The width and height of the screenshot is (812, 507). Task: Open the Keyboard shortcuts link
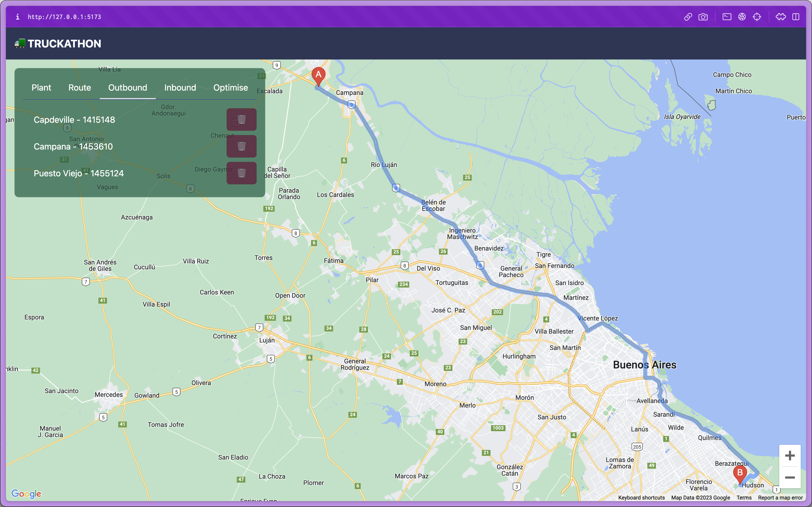tap(641, 498)
